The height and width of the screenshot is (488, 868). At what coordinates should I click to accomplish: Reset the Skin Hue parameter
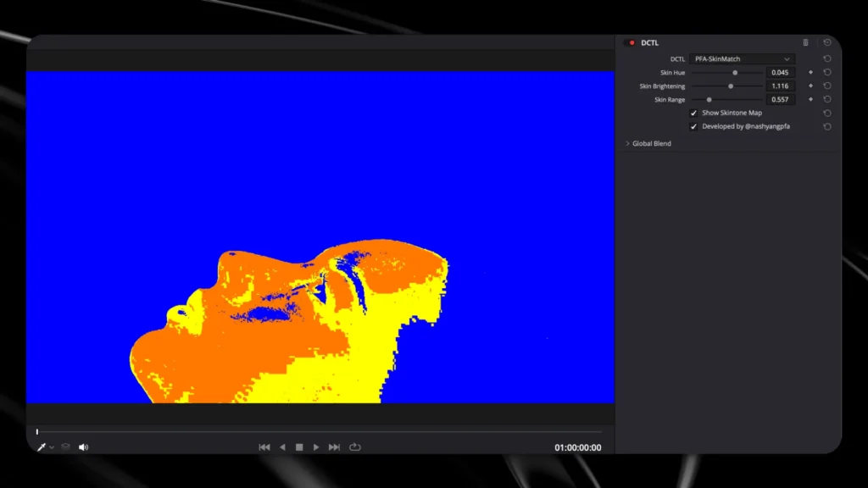coord(827,73)
